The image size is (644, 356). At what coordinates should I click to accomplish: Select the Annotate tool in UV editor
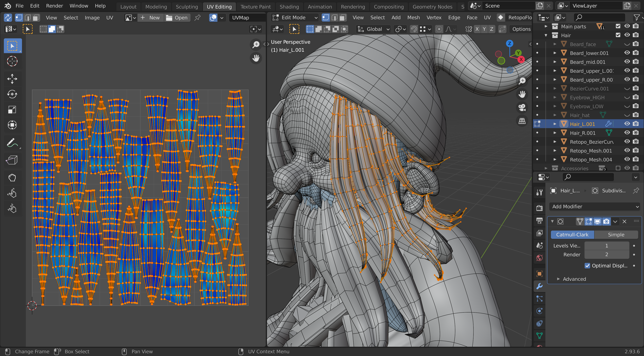point(12,143)
